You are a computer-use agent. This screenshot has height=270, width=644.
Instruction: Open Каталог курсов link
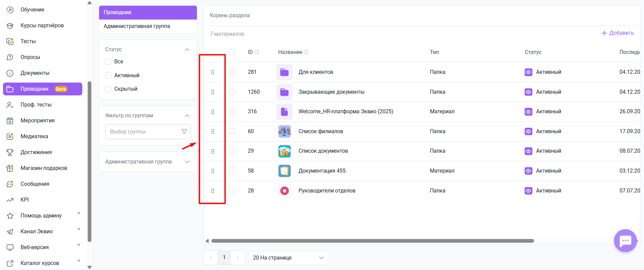pos(42,263)
